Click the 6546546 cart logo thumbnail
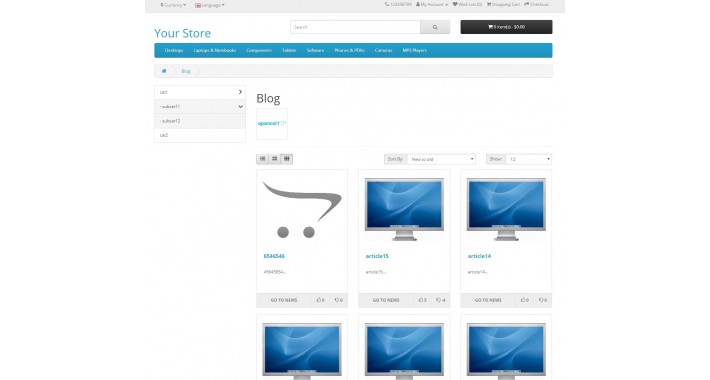 [x=302, y=209]
